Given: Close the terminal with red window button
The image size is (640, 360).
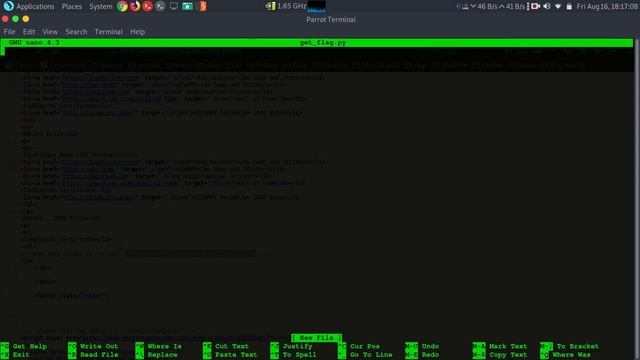Looking at the screenshot, I should [5, 19].
